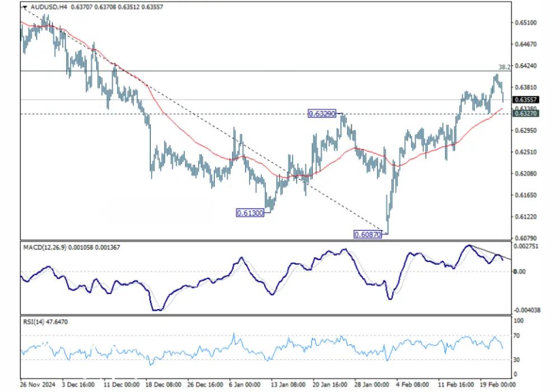Click the 38.2 Fibonacci level label
The width and height of the screenshot is (560, 392).
click(x=504, y=67)
